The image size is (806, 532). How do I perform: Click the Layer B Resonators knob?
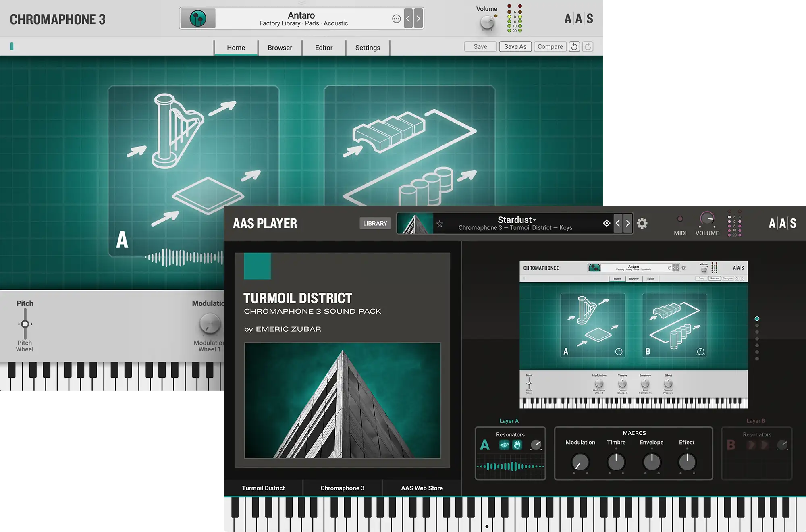point(782,445)
